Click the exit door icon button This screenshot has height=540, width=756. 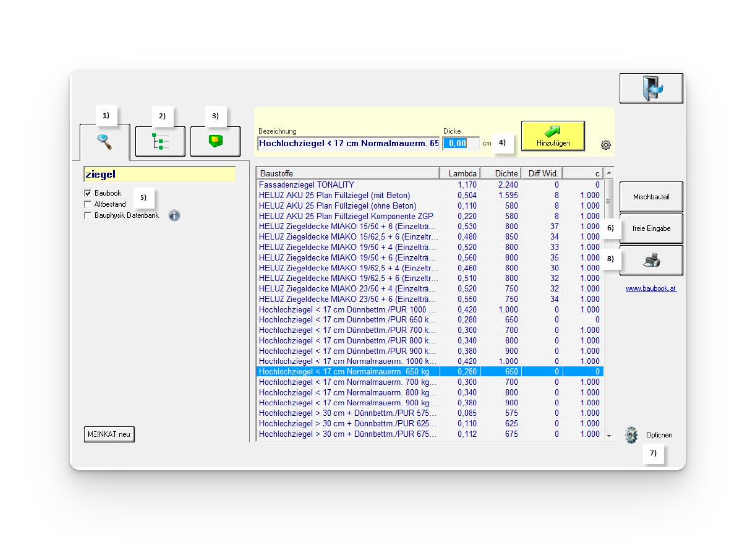[x=651, y=89]
